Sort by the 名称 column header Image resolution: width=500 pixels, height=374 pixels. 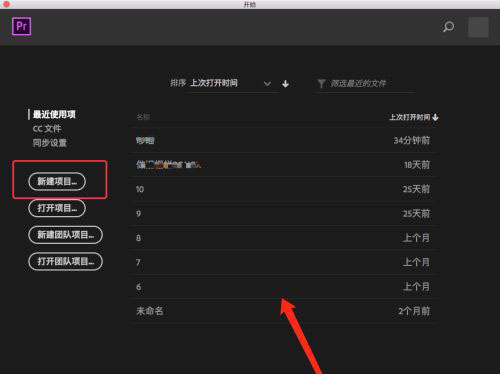(143, 117)
